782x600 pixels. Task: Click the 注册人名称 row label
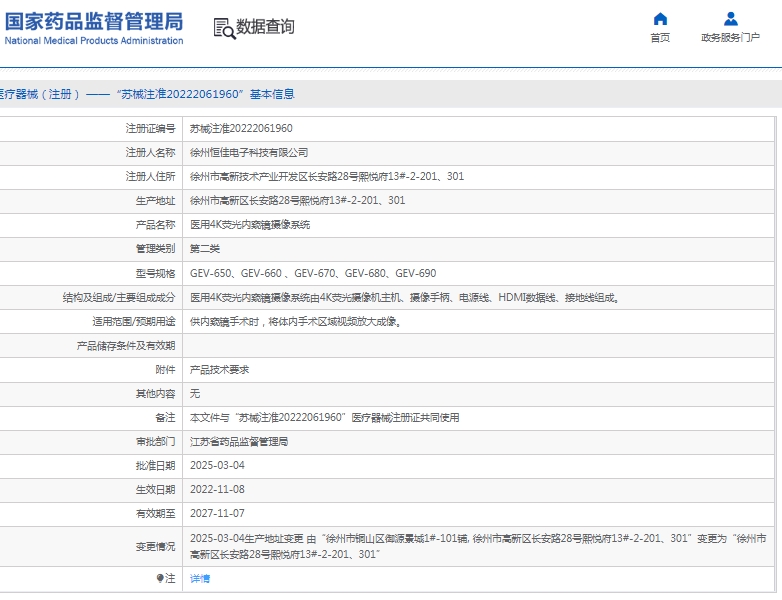point(150,153)
